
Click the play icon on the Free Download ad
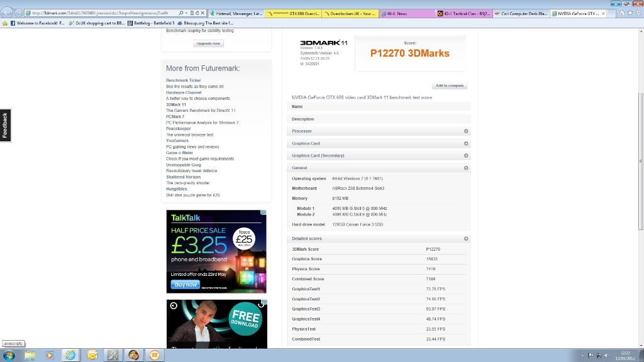coord(174,306)
